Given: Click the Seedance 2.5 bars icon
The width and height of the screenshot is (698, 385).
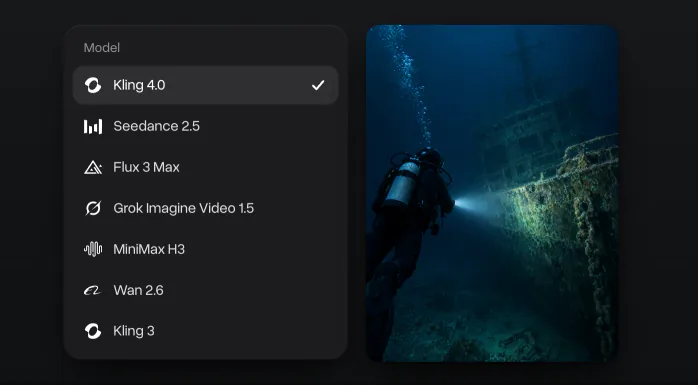Looking at the screenshot, I should coord(93,126).
